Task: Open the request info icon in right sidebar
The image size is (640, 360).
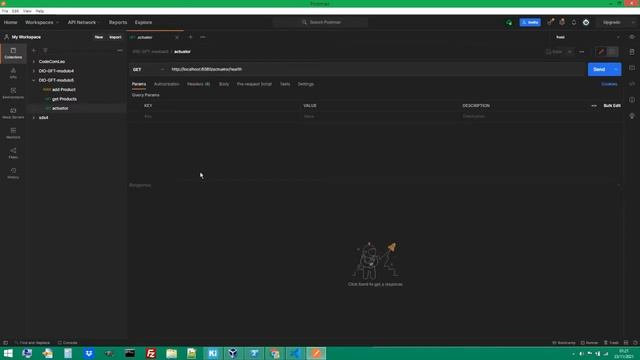Action: [x=632, y=100]
